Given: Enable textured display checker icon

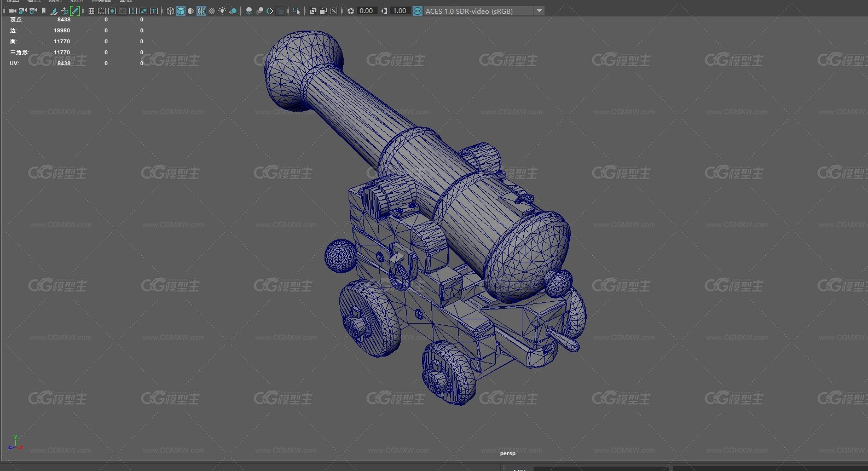Looking at the screenshot, I should click(212, 11).
